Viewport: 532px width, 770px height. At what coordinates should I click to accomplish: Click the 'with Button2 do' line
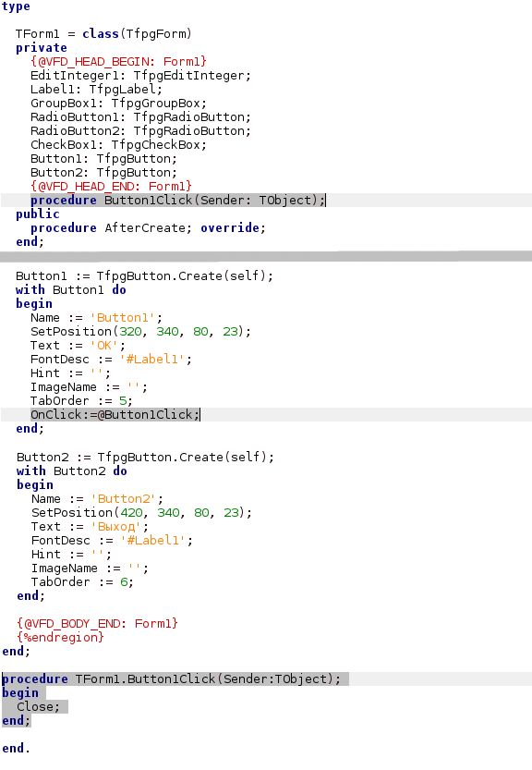72,471
